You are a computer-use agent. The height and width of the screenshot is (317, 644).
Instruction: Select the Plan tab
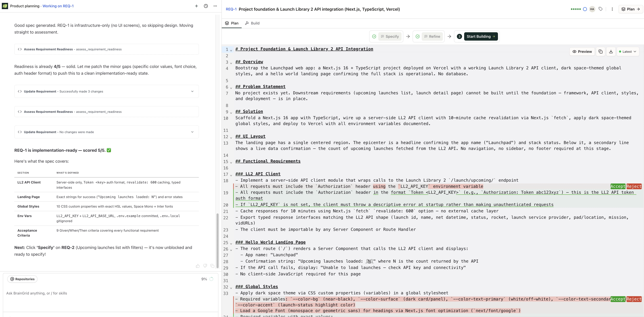(231, 23)
